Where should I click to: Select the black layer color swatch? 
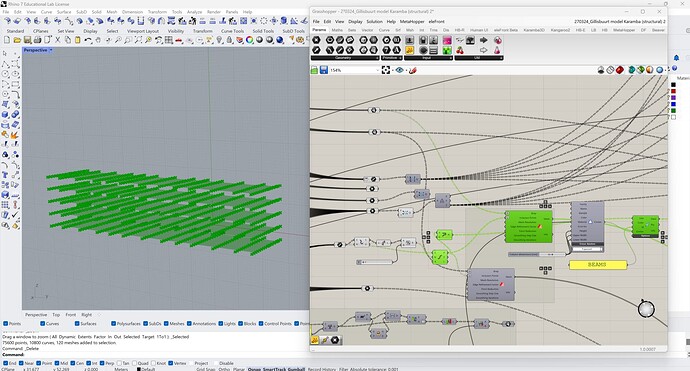click(673, 84)
